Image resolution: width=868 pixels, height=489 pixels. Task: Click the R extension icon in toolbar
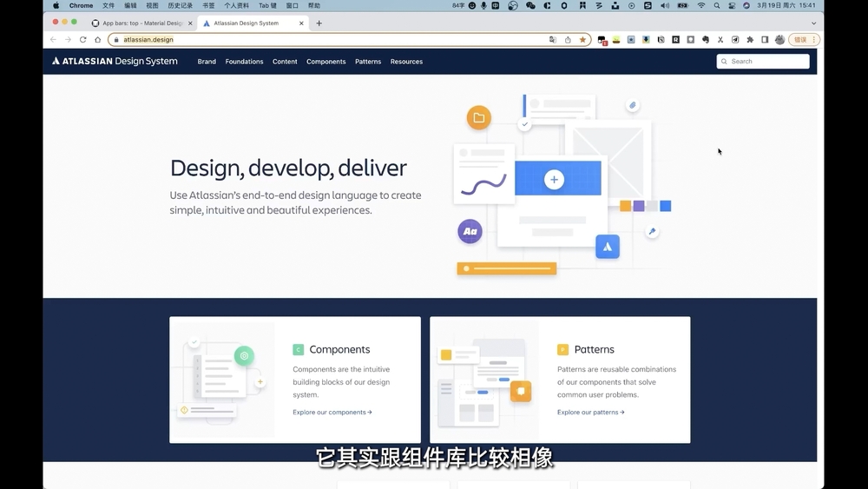coord(675,39)
